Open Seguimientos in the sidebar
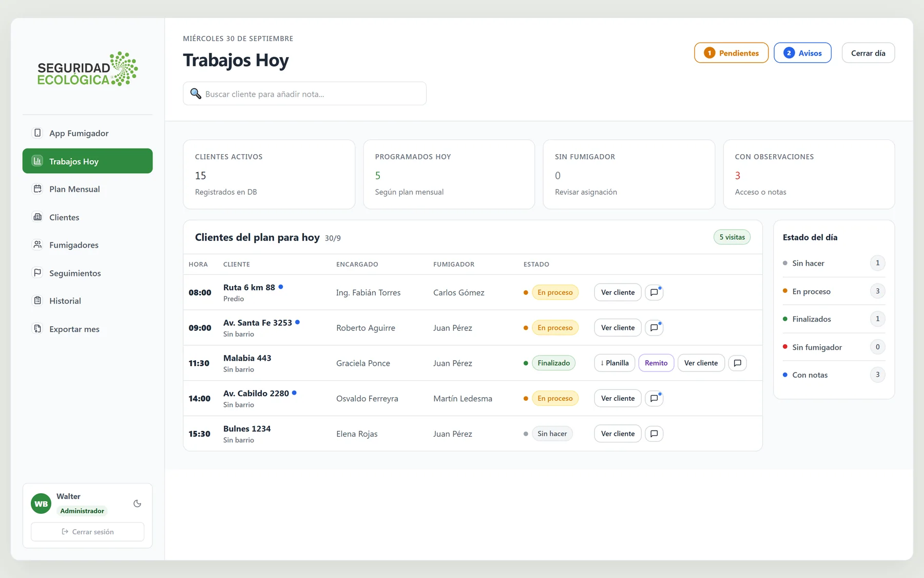Screen dimensions: 924x578 (88, 273)
